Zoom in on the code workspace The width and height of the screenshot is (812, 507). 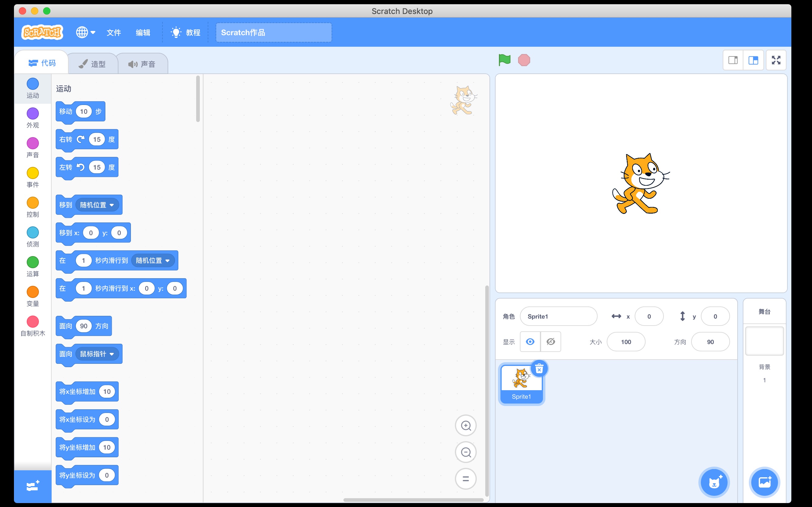[466, 425]
